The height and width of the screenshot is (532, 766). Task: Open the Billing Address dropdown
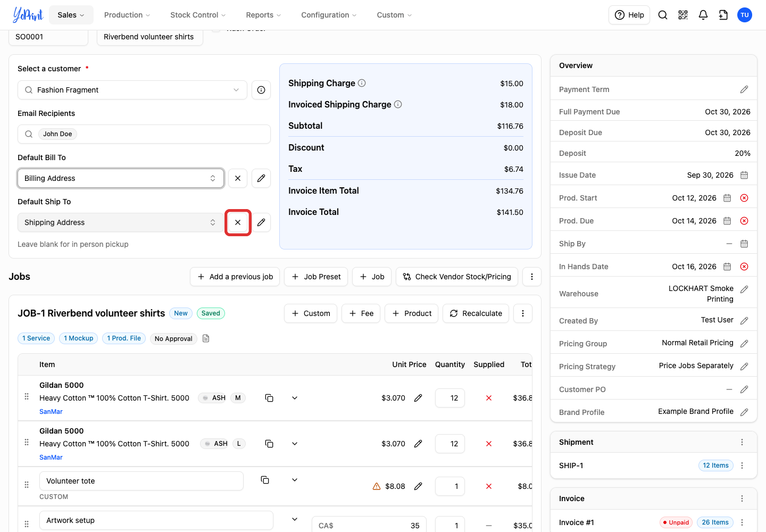[121, 178]
